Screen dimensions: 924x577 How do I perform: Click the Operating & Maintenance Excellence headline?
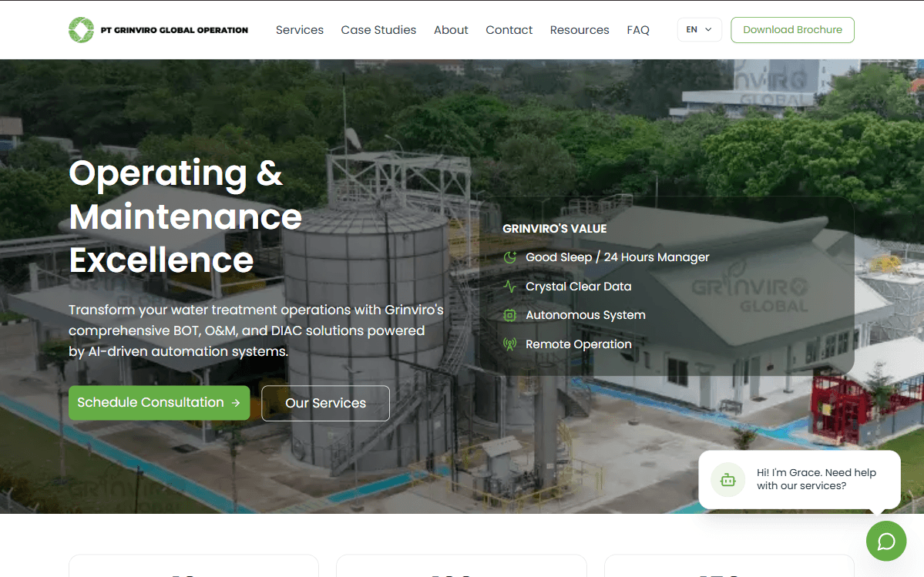pyautogui.click(x=186, y=216)
